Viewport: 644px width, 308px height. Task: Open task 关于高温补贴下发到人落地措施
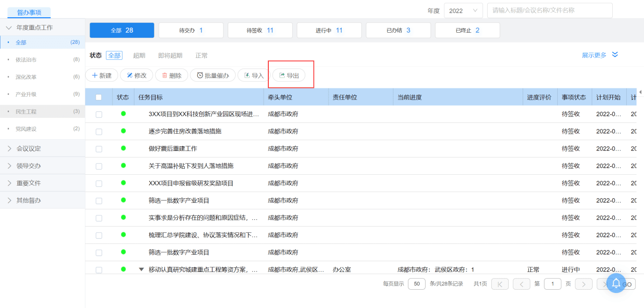(x=191, y=166)
